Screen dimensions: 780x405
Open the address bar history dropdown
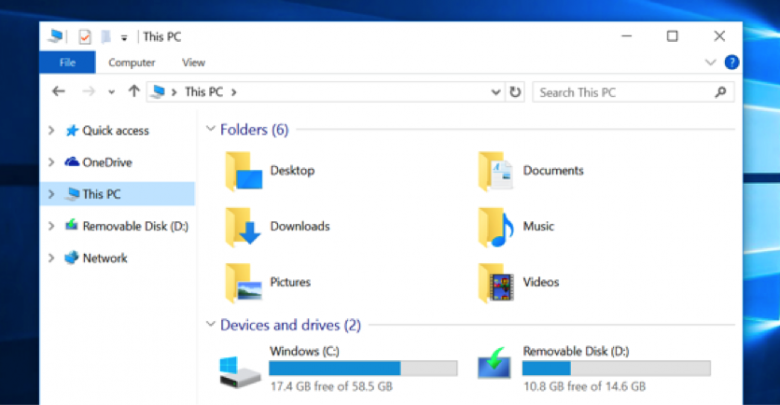[x=496, y=92]
